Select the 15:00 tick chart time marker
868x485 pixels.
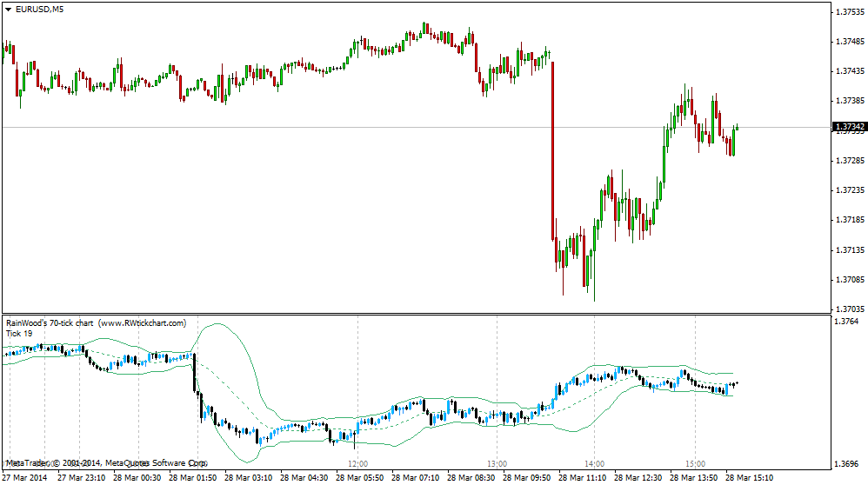click(695, 463)
